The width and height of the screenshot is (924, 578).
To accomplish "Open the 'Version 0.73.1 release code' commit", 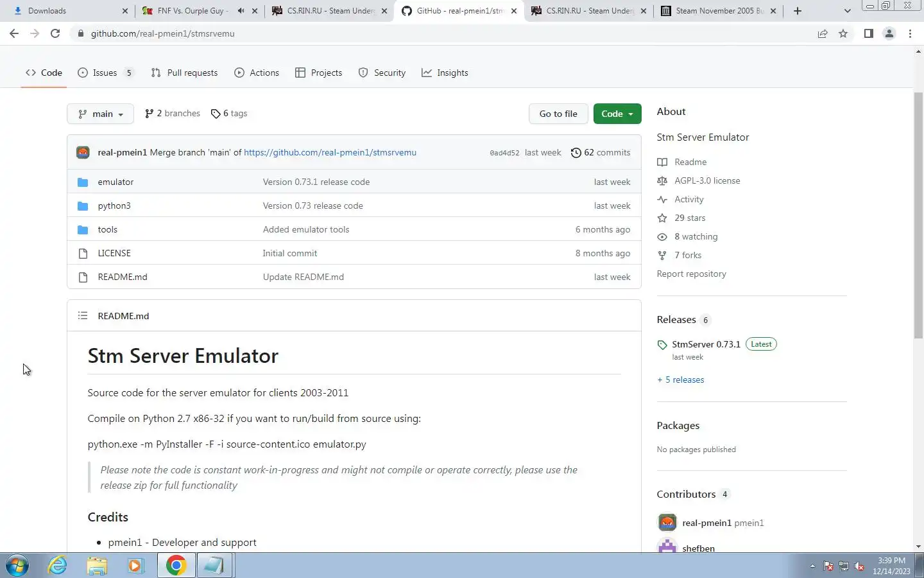I will coord(316,182).
